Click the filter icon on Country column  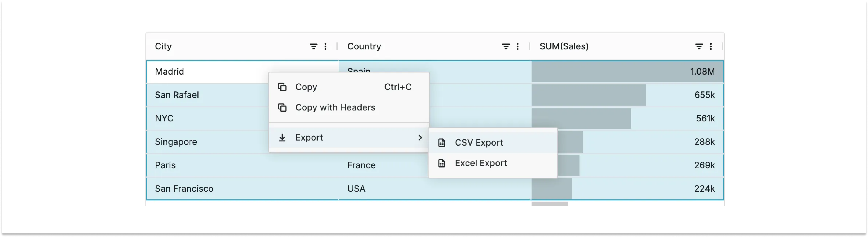point(505,46)
